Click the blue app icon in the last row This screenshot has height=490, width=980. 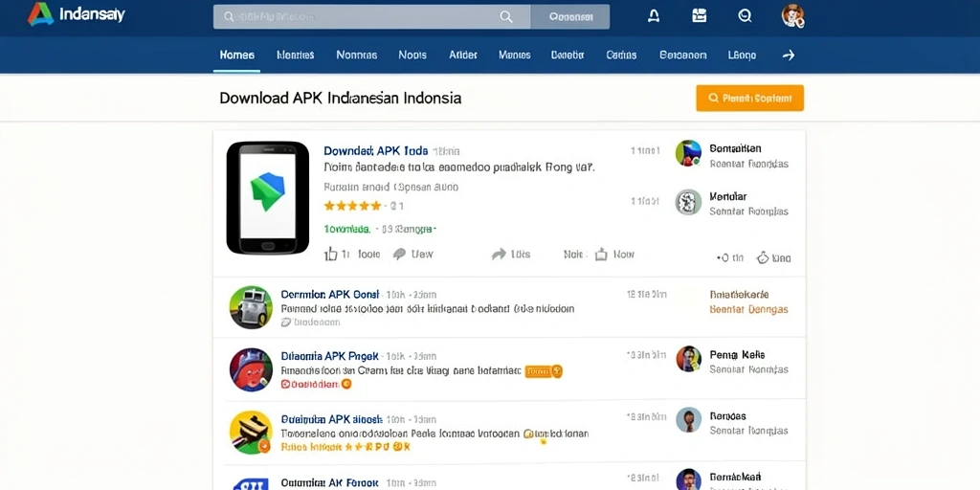click(x=251, y=483)
